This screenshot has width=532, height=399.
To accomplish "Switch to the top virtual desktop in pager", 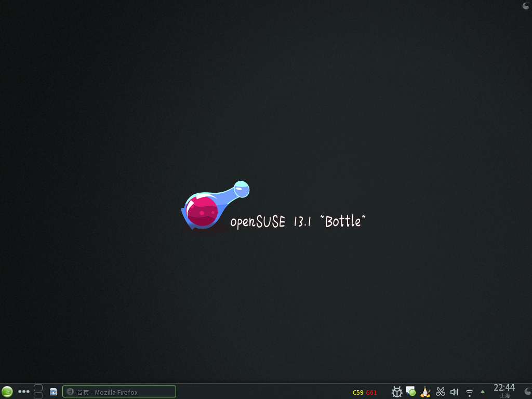I will point(38,388).
